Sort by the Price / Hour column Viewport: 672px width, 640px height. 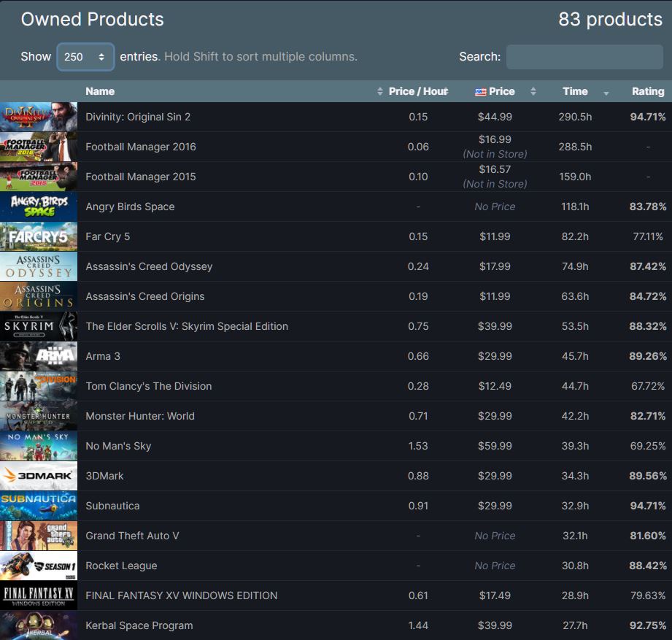(417, 91)
